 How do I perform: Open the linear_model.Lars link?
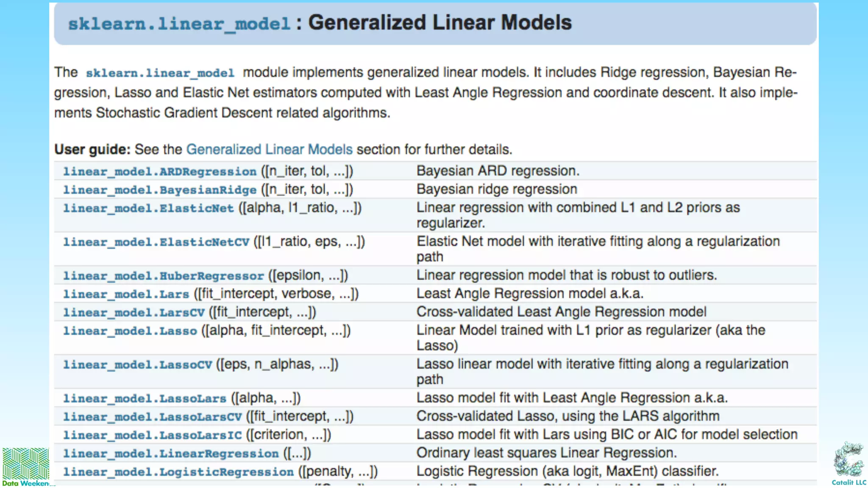pyautogui.click(x=126, y=294)
